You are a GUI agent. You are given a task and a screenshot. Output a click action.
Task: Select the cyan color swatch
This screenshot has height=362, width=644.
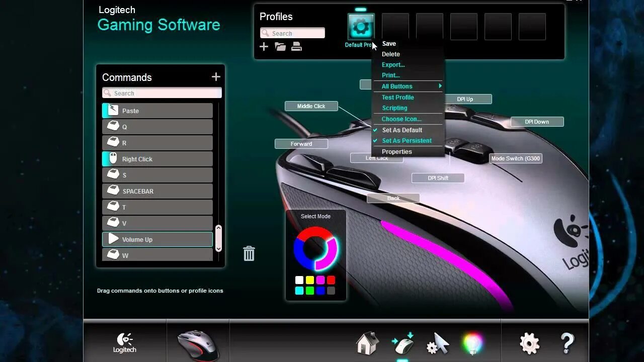[x=299, y=291]
